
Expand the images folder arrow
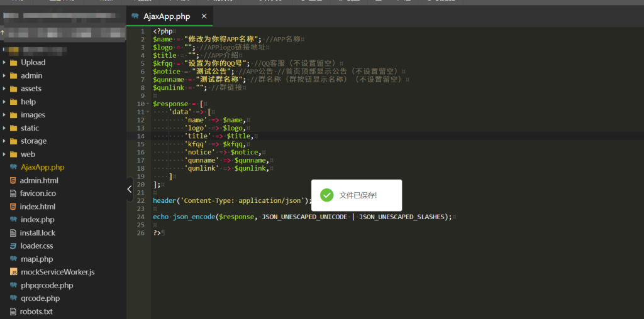point(4,115)
